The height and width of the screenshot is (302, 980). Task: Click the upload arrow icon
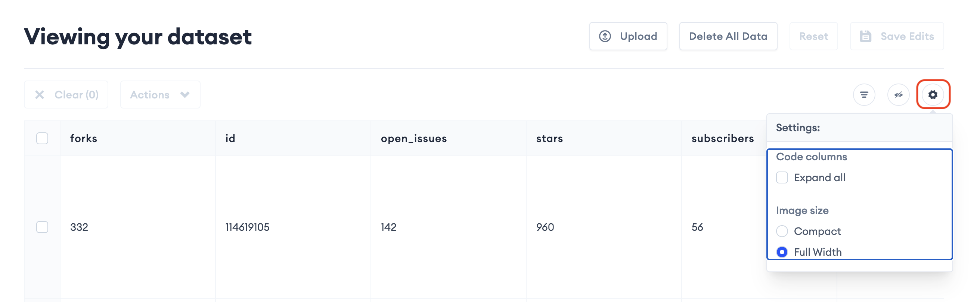[x=605, y=36]
